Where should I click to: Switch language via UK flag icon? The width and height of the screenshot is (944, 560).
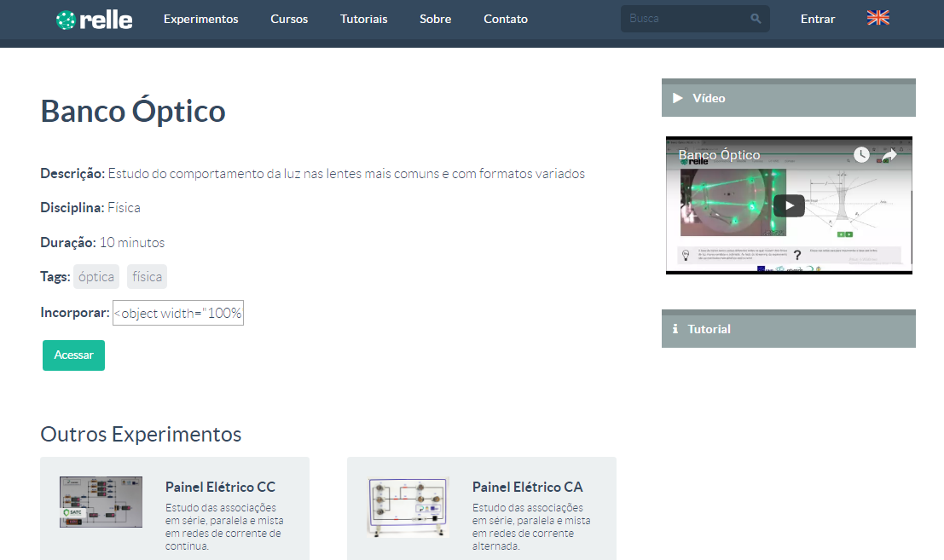[877, 18]
